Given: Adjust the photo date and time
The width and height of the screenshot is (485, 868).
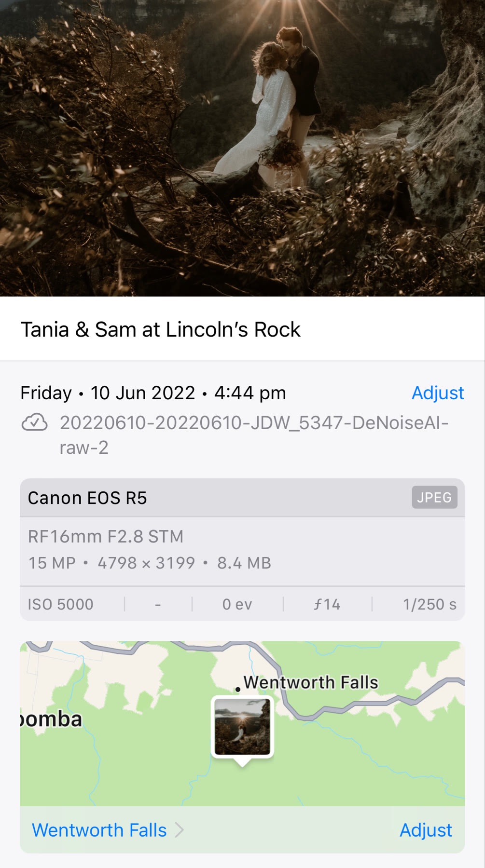Looking at the screenshot, I should click(x=437, y=393).
